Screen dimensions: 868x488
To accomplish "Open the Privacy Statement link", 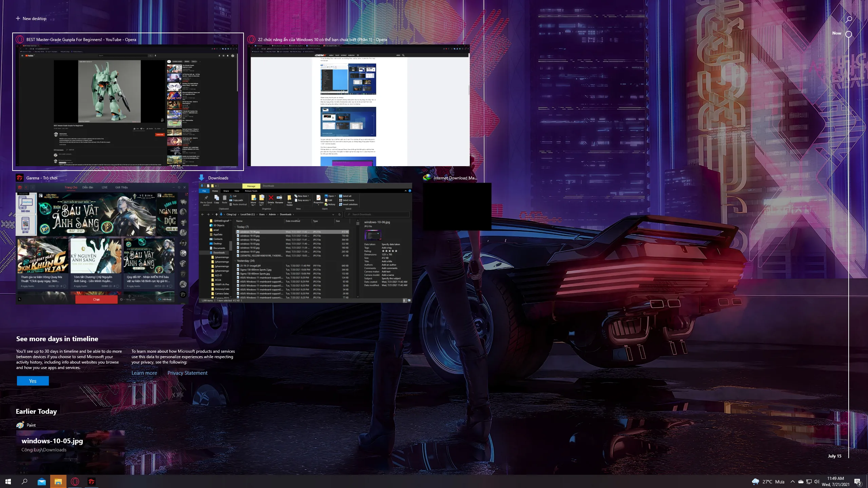I will click(187, 373).
